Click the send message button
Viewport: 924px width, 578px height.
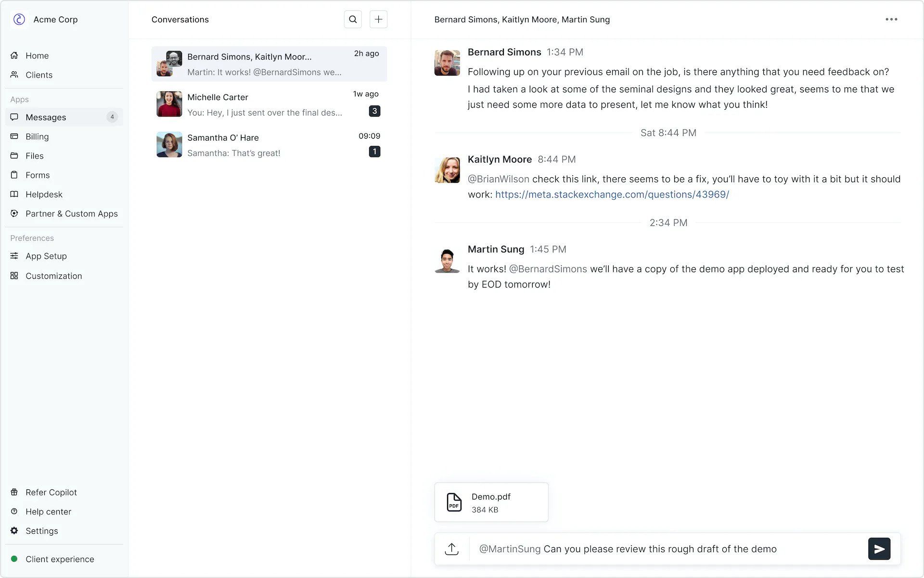[x=879, y=549]
